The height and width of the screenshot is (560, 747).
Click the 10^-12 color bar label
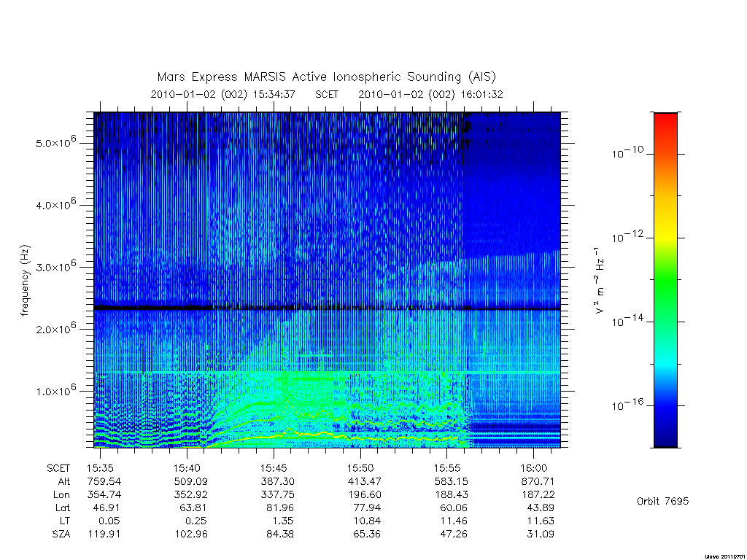627,236
